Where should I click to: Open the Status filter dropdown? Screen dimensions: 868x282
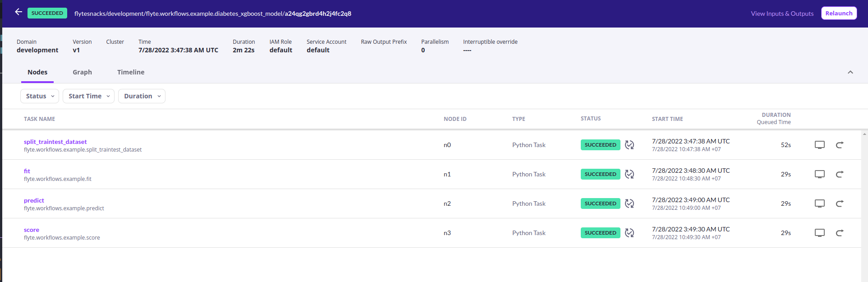(x=40, y=96)
